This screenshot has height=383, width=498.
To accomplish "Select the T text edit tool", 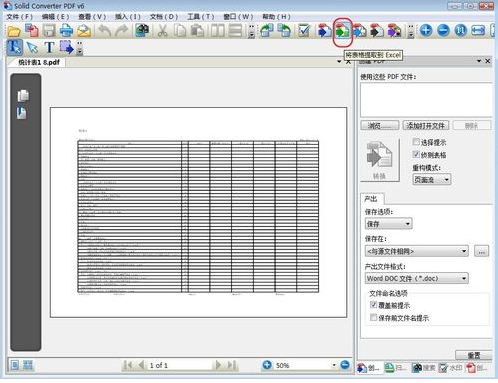I will (x=49, y=48).
